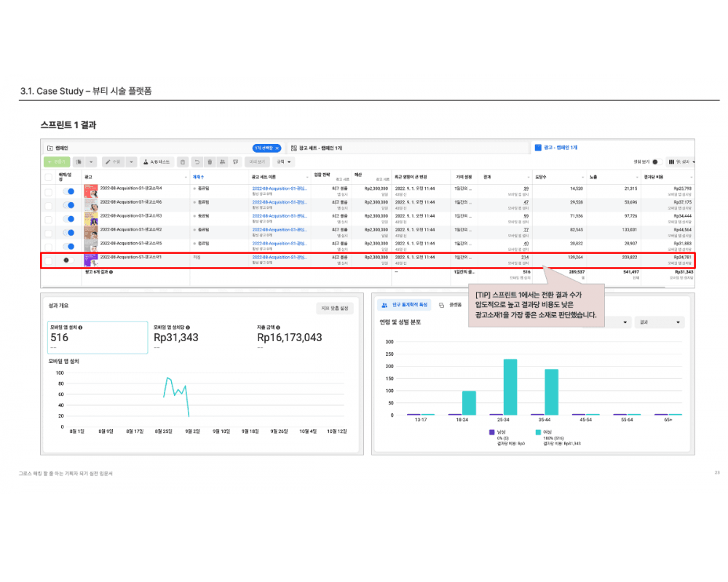Click the undo arrow icon in toolbar
728x582 pixels.
tap(197, 162)
